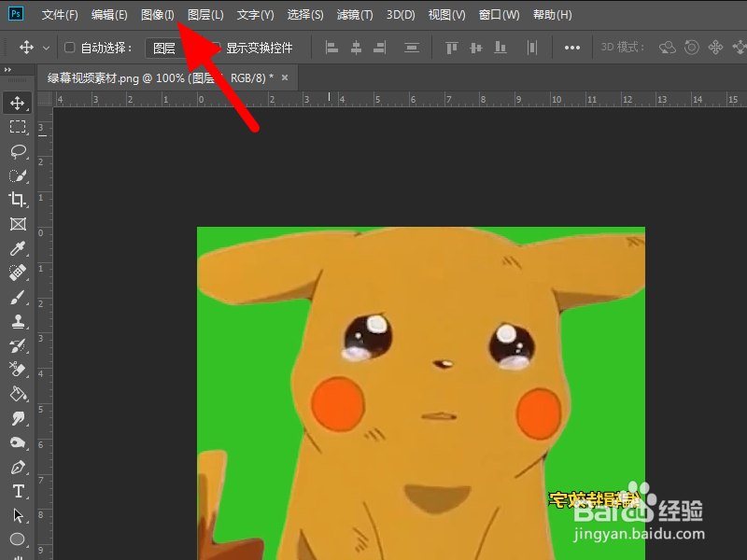Expand the Move tool preset picker arrow
The height and width of the screenshot is (560, 747).
point(46,49)
